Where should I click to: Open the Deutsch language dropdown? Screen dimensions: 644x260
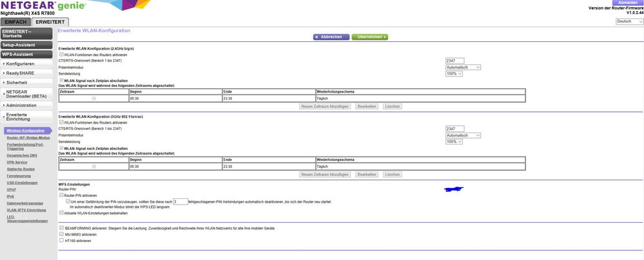[x=629, y=21]
